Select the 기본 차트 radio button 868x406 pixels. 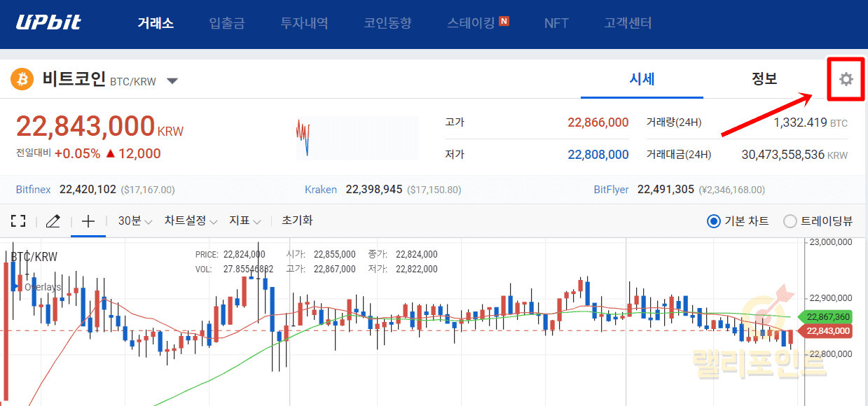click(x=714, y=221)
